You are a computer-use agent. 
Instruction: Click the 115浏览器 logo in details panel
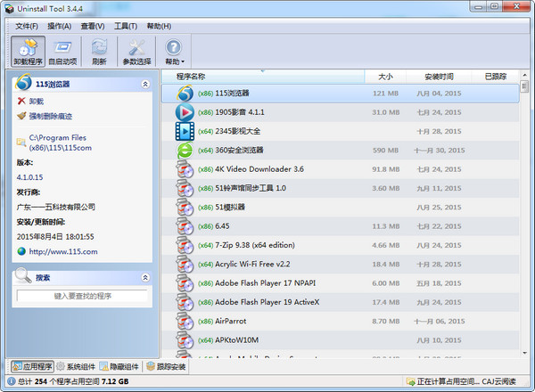coord(24,82)
